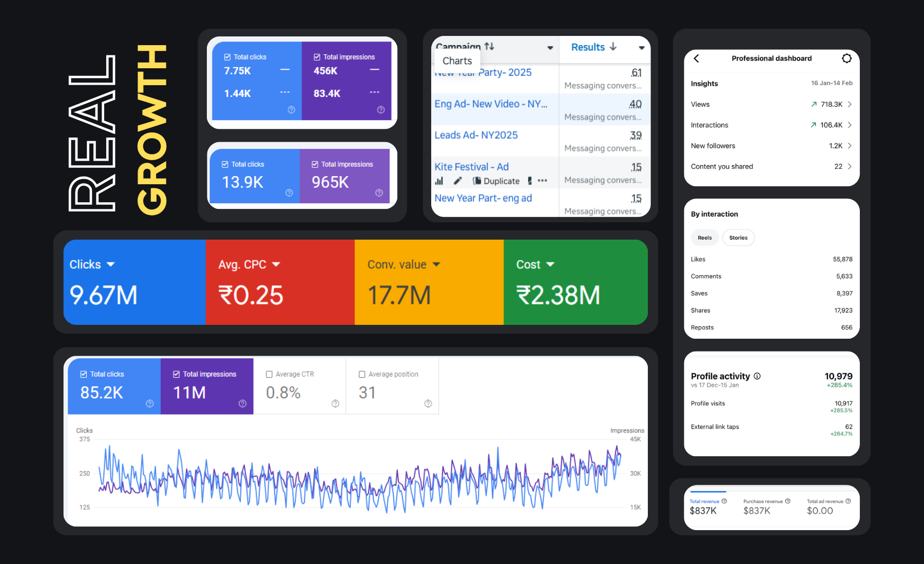Open settings gear on Professional dashboard

click(846, 58)
